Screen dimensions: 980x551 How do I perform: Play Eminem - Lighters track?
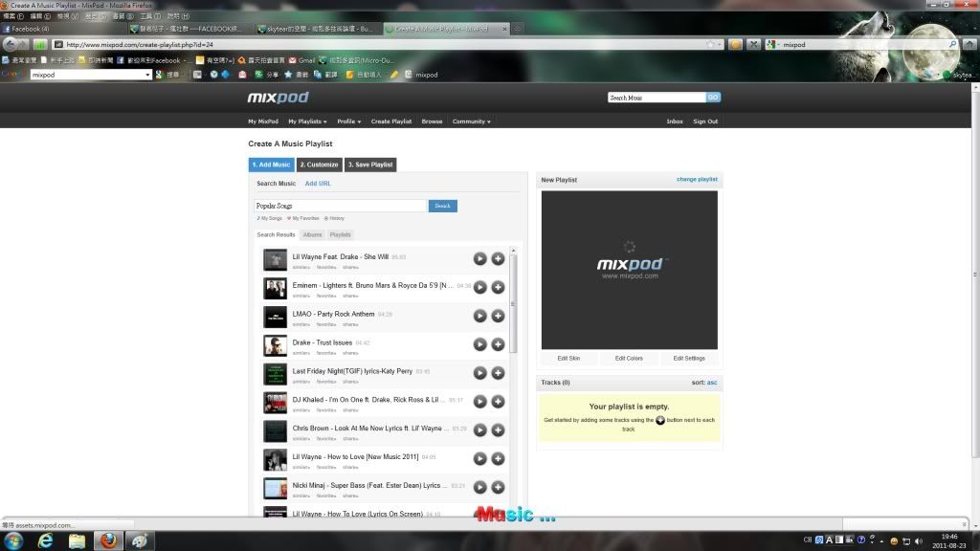pos(479,287)
